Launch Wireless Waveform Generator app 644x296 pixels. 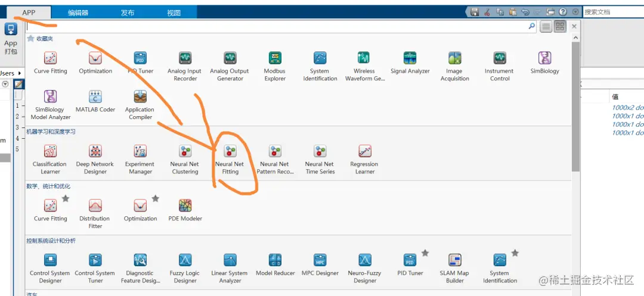[365, 67]
